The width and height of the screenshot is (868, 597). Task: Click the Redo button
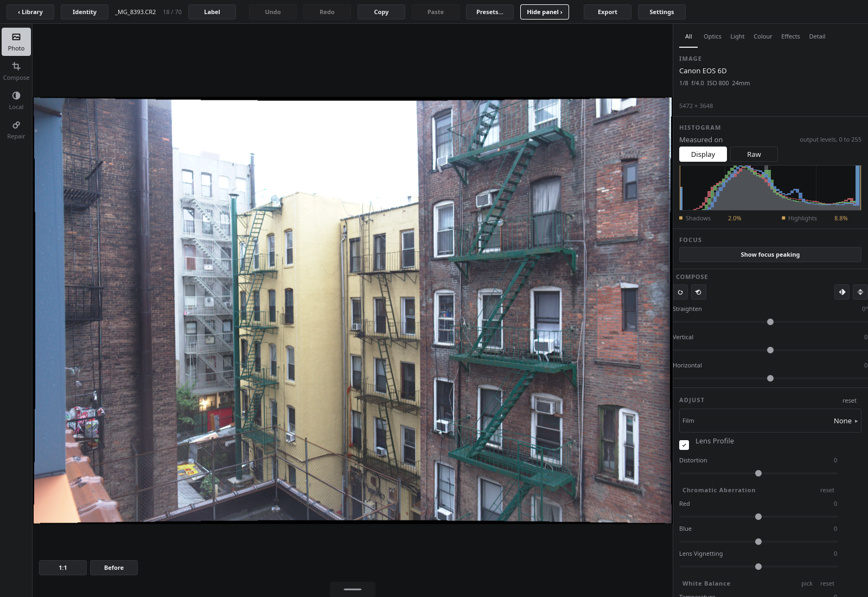click(327, 12)
